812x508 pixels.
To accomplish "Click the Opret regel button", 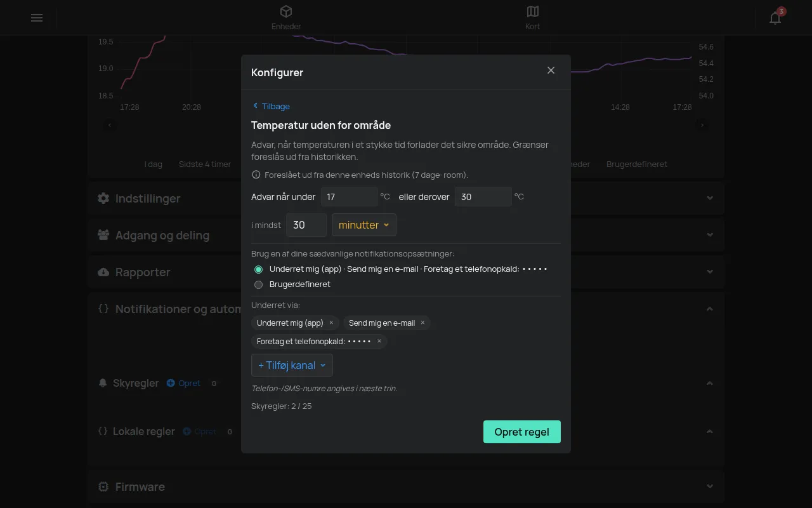I will pos(522,432).
